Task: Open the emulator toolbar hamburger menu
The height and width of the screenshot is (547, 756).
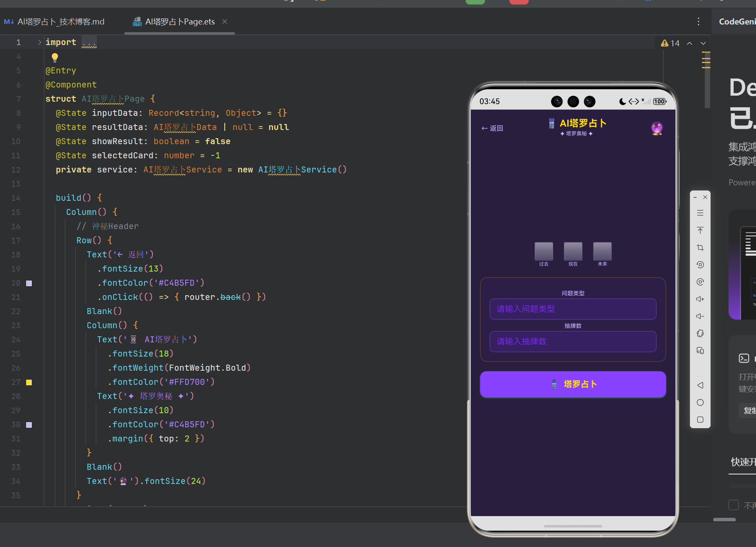Action: [x=700, y=213]
